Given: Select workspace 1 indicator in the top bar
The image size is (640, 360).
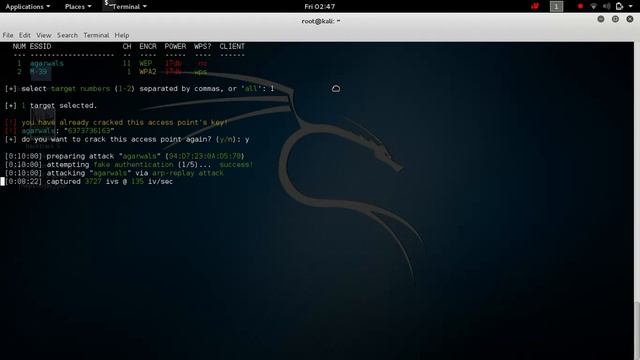Looking at the screenshot, I should [x=556, y=7].
